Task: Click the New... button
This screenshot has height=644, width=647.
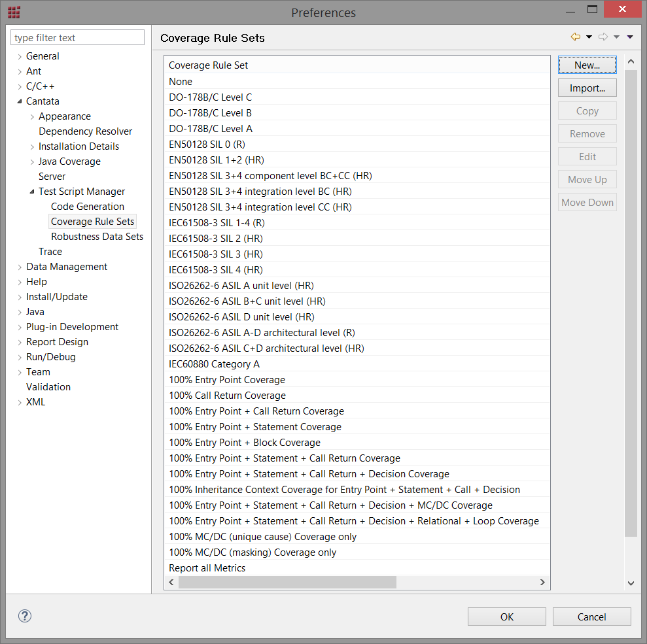Action: tap(587, 65)
